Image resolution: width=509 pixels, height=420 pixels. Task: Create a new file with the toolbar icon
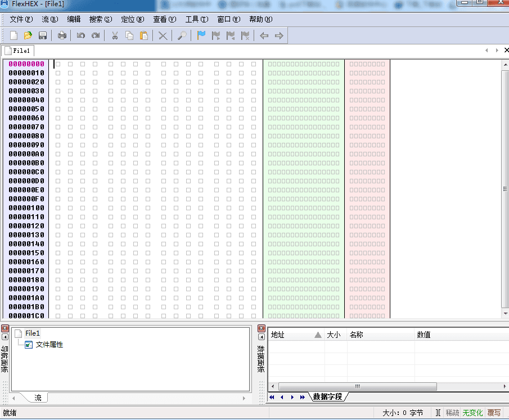tap(13, 35)
